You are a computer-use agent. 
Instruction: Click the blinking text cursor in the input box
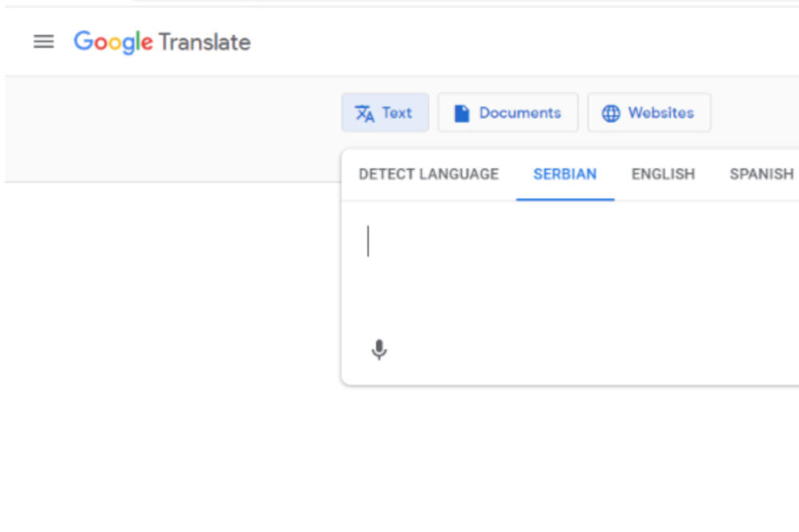368,241
